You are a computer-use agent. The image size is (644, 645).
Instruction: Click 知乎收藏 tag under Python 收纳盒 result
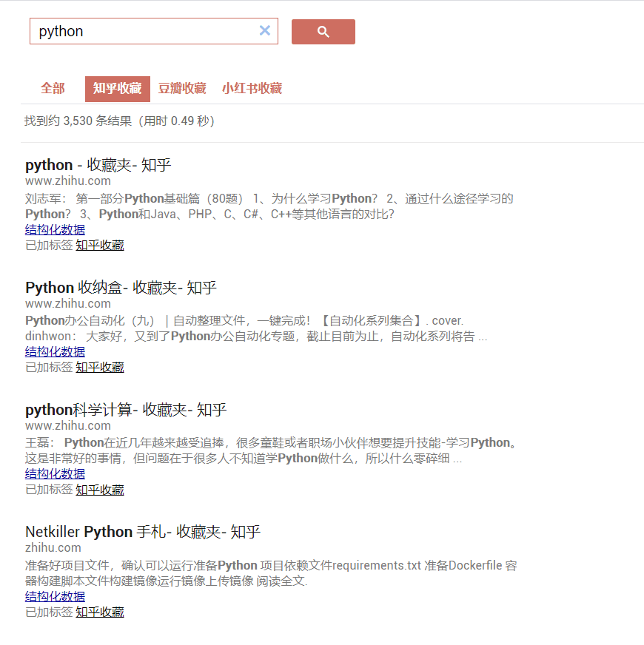click(100, 368)
